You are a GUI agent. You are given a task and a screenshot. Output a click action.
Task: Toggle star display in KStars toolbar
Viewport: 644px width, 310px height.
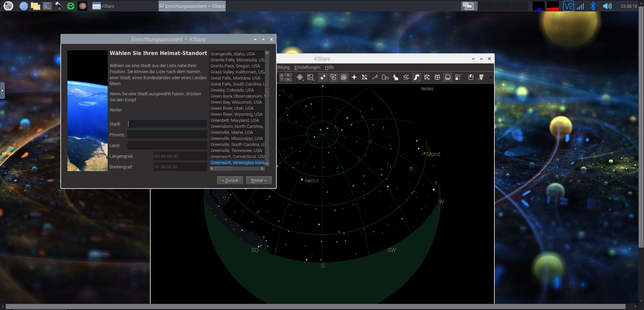tap(323, 77)
